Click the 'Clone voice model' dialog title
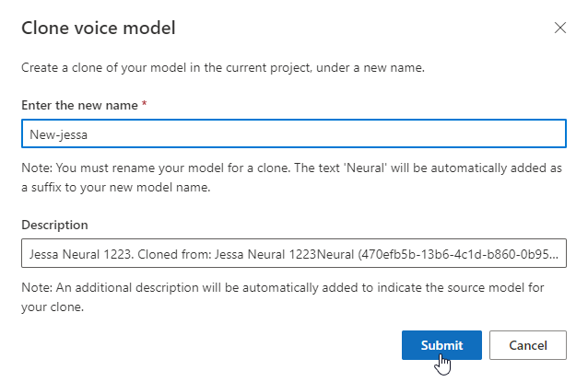 [99, 29]
